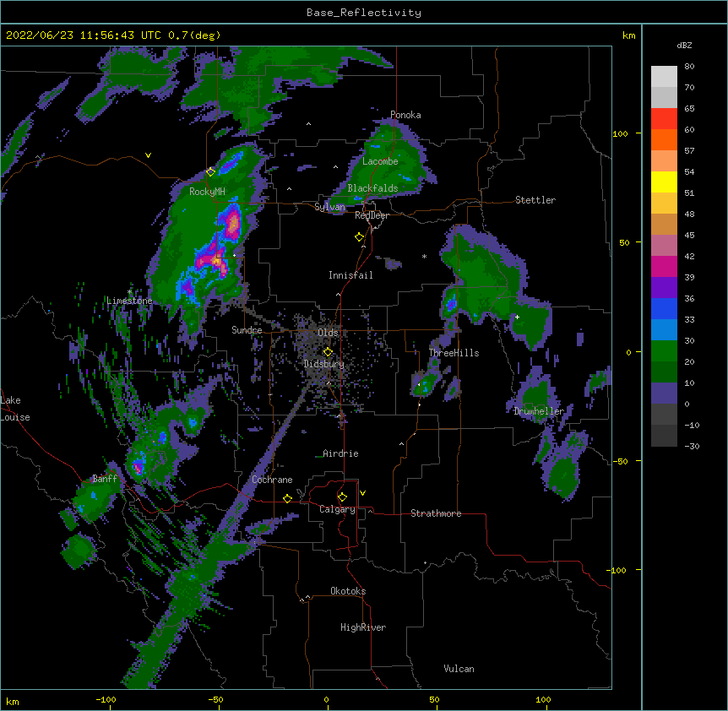Click the RockyMH label

[x=207, y=192]
